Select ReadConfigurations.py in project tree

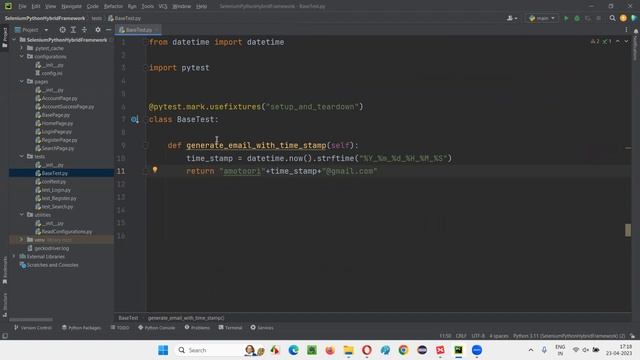(x=63, y=231)
